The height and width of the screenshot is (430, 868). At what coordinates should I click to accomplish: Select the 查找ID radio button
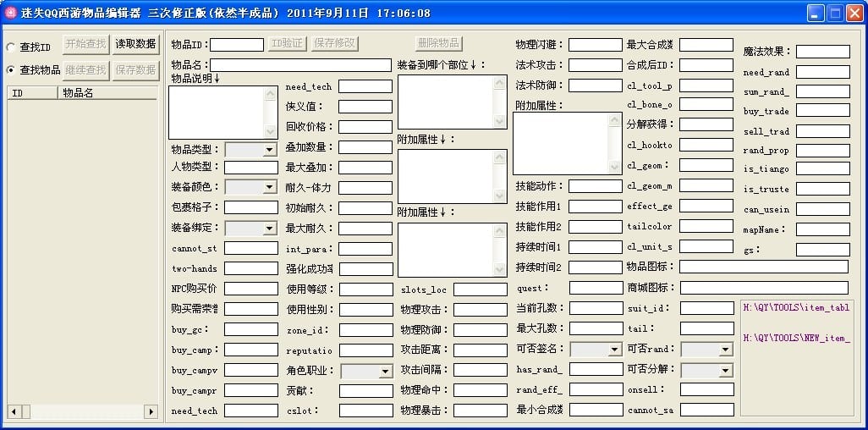11,47
